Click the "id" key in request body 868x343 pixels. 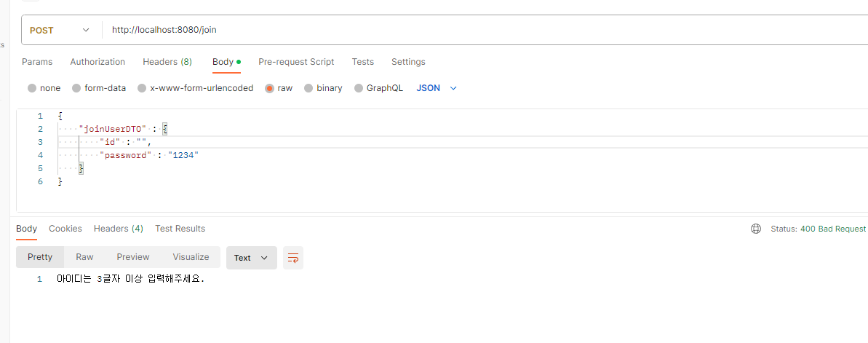[x=110, y=143]
